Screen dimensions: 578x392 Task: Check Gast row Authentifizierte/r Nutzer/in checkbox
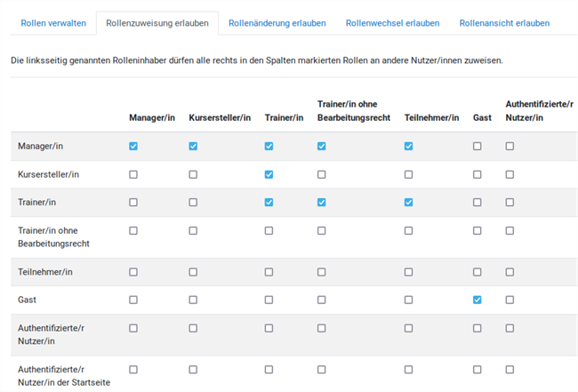tap(510, 300)
